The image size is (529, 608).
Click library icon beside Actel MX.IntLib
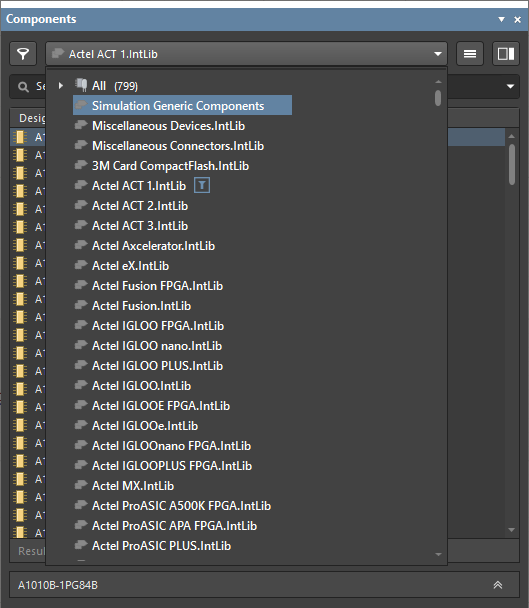[x=81, y=485]
